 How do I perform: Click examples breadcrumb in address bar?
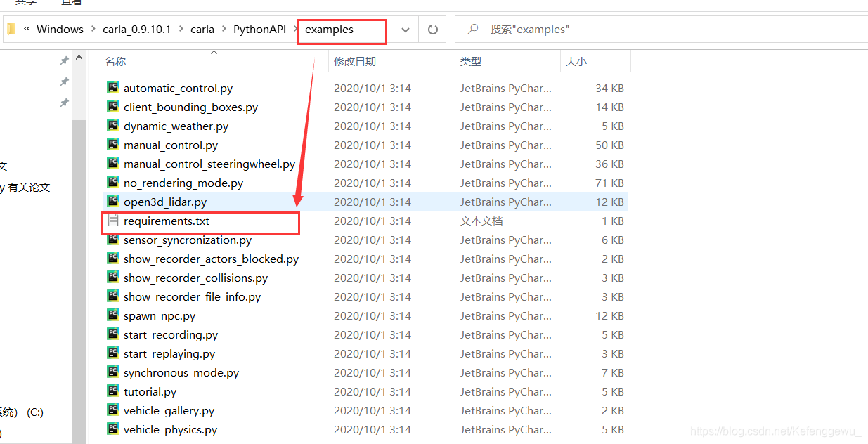click(x=329, y=30)
